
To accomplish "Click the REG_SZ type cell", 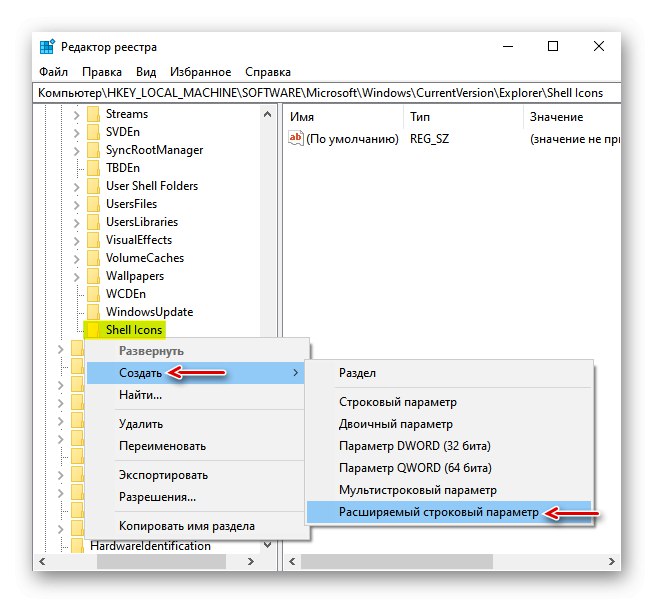I will click(429, 139).
